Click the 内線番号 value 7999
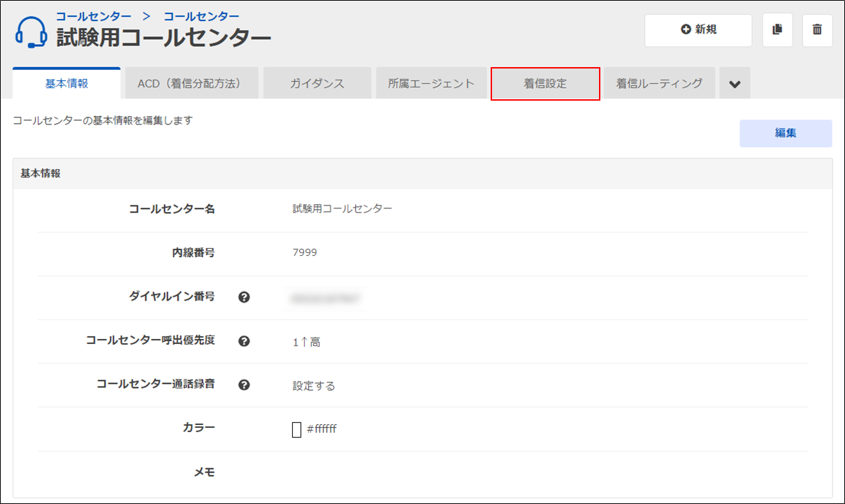This screenshot has height=504, width=845. click(305, 252)
